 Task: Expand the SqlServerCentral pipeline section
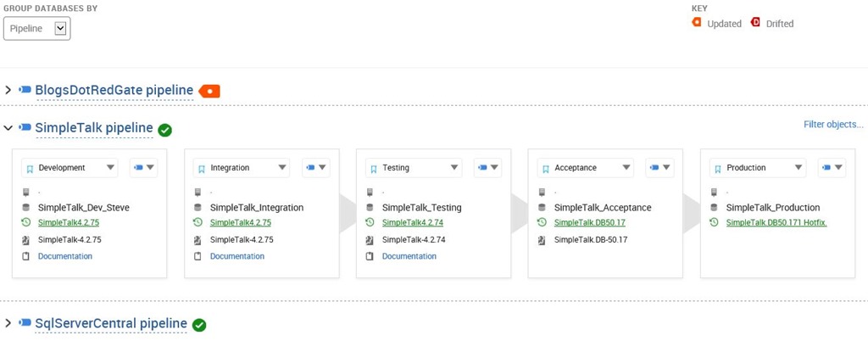[8, 323]
